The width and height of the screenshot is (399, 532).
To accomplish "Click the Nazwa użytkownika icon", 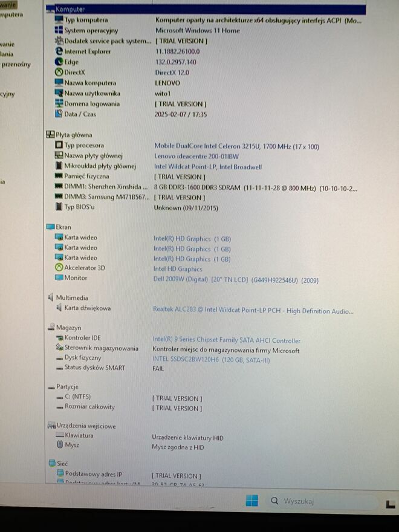I will click(x=59, y=93).
